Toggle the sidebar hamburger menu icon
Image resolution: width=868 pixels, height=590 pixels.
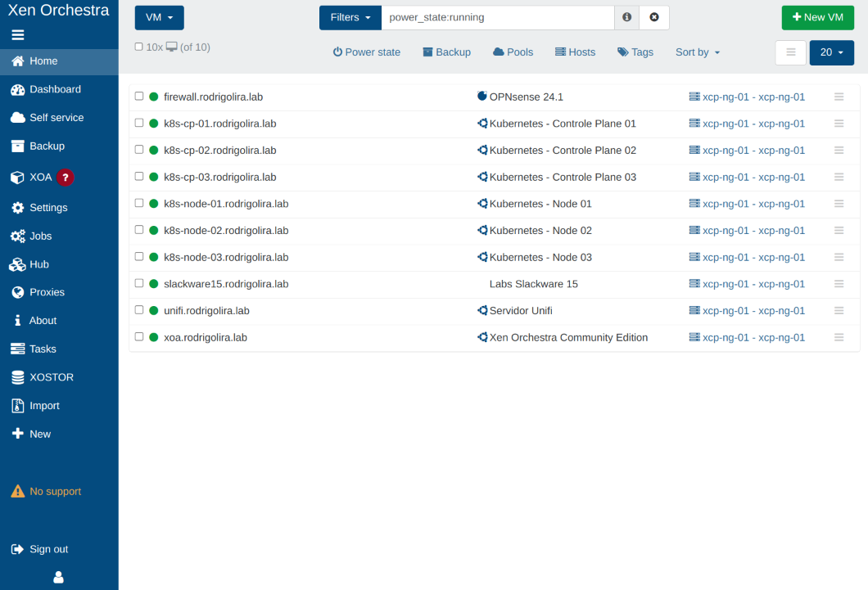click(x=18, y=35)
